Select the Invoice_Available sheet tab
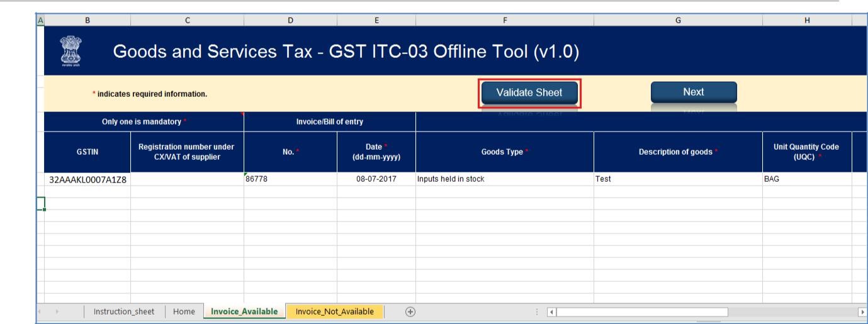The height and width of the screenshot is (324, 868). [x=244, y=311]
